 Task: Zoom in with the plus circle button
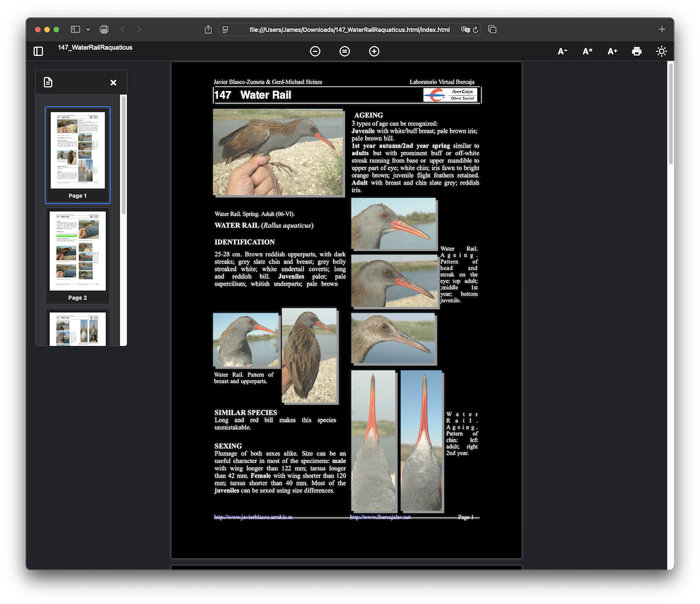point(374,51)
